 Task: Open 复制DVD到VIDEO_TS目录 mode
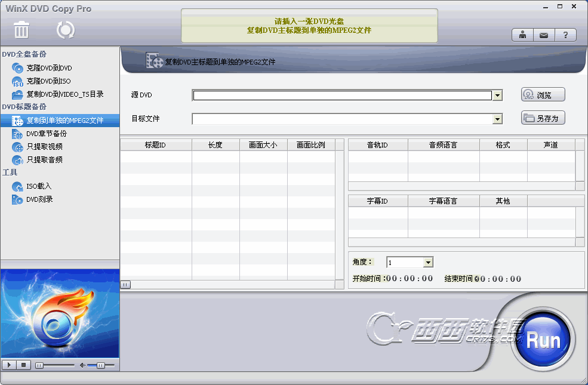[x=65, y=94]
